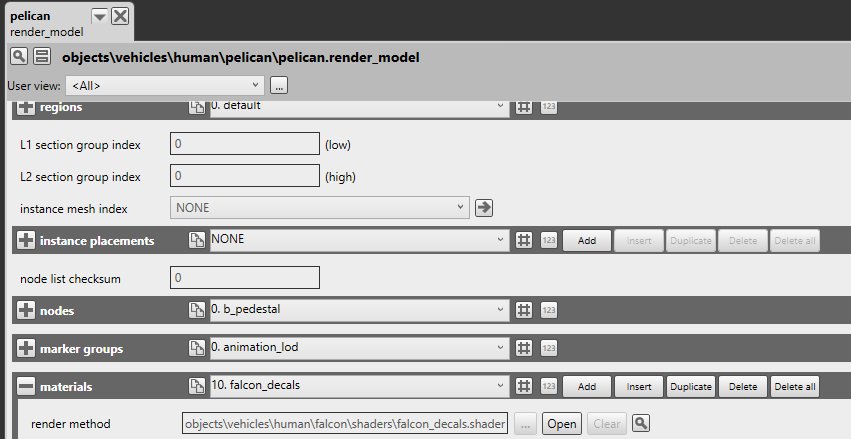Click the magnifier icon beside render method Clear
Screen dimensions: 851x439
point(641,424)
